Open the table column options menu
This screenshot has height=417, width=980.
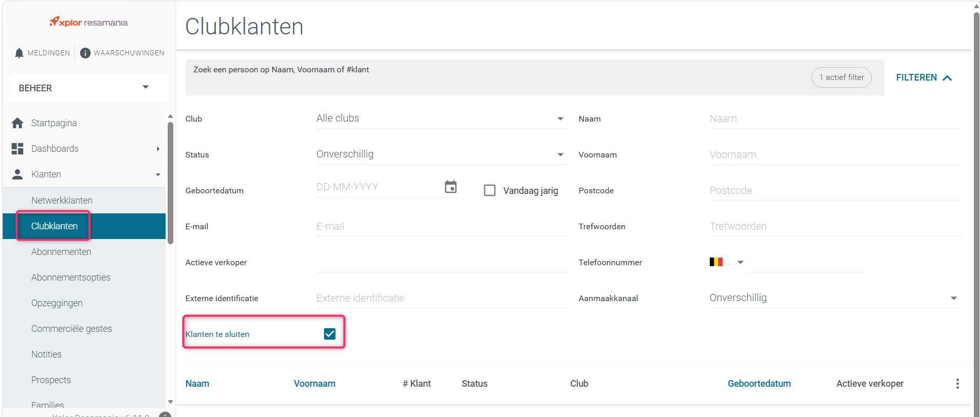957,384
